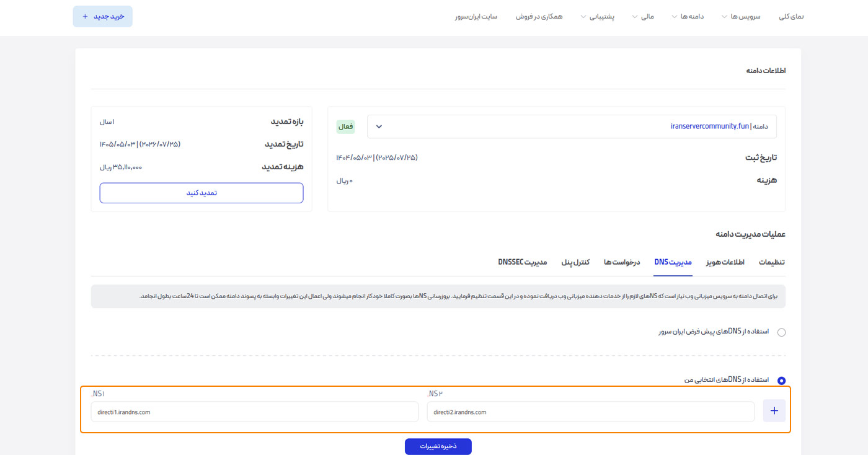
Task: Click the خرید جدید new purchase button
Action: tap(103, 17)
